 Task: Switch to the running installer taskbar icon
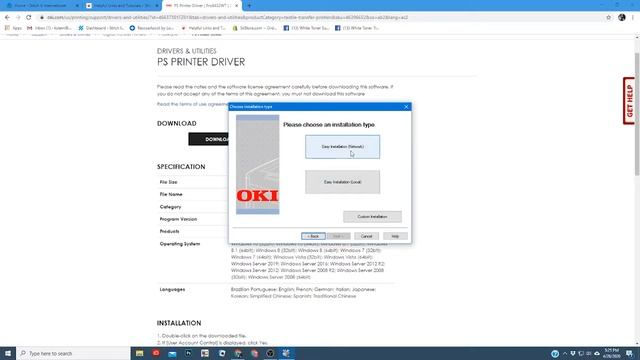point(287,353)
